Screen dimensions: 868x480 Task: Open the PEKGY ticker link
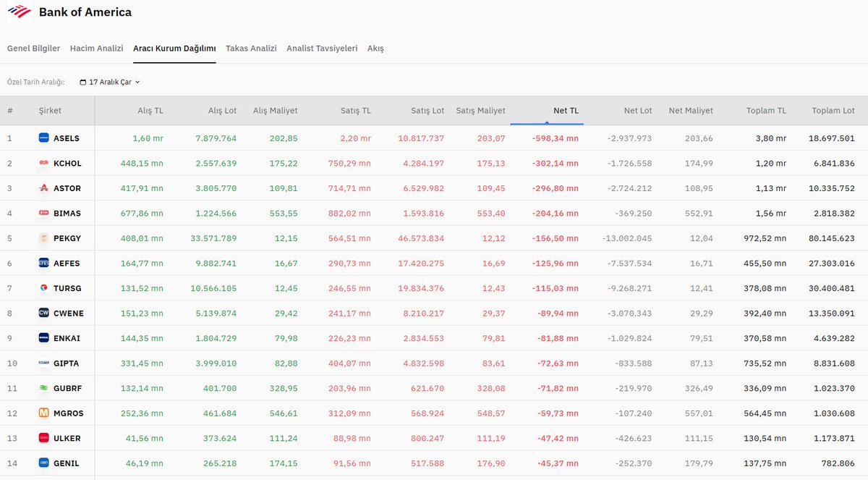(67, 238)
